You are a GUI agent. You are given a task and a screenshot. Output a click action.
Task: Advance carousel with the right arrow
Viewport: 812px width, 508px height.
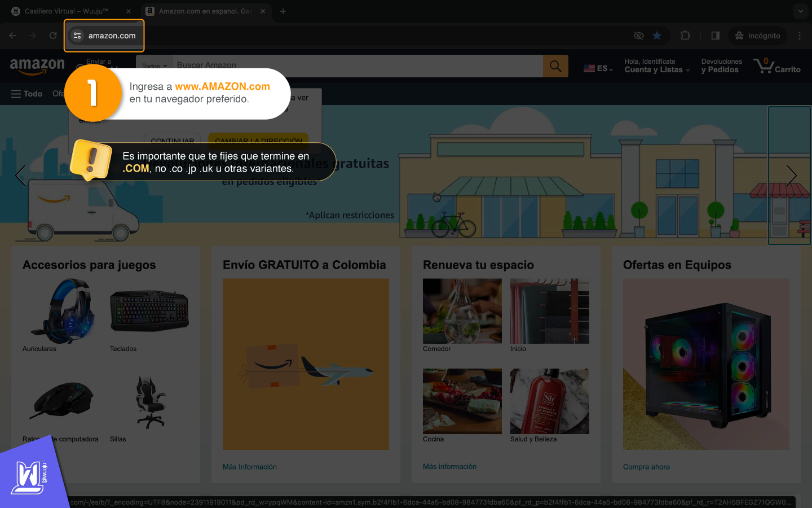(791, 176)
